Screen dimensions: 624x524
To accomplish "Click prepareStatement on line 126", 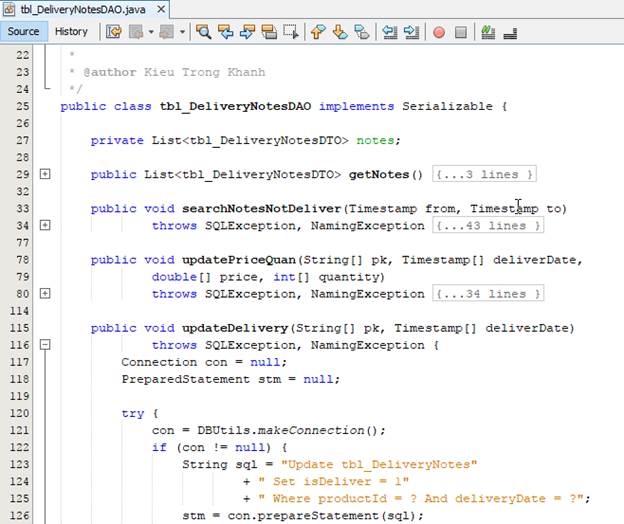I will 318,516.
